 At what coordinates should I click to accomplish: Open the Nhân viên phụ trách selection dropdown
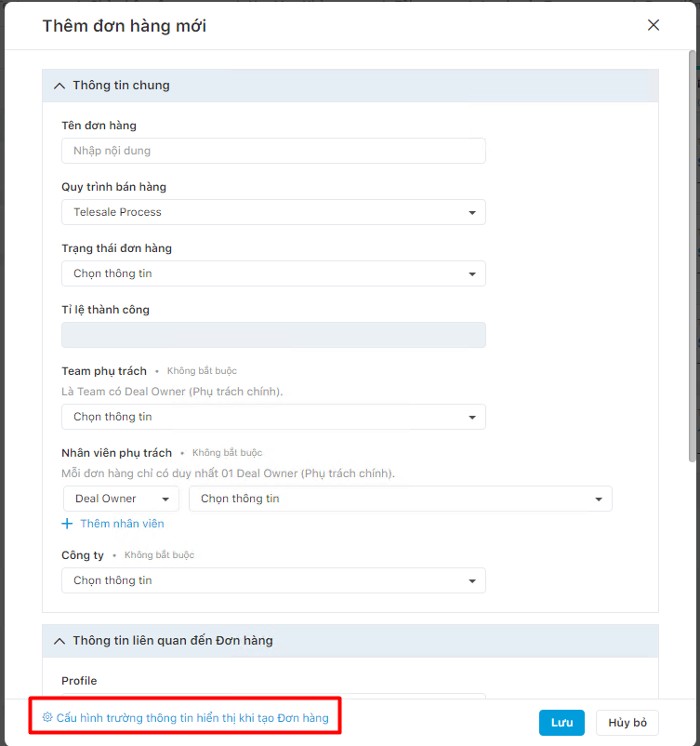point(401,499)
